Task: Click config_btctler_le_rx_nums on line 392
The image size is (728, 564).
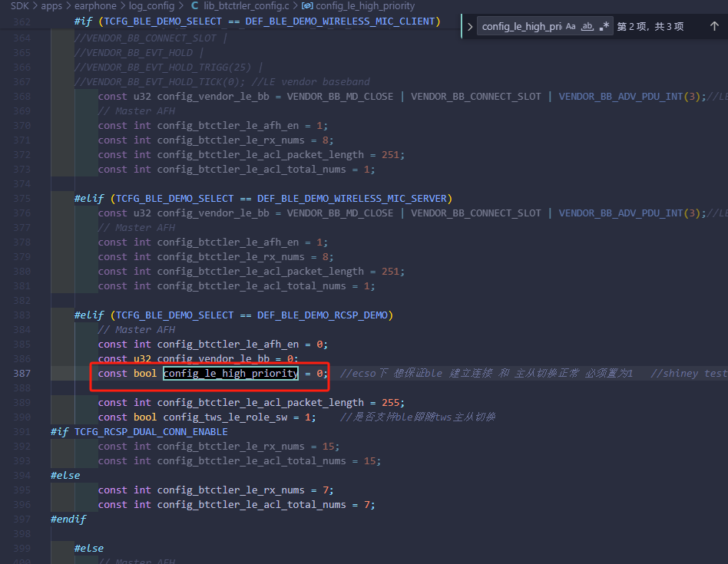Action: (x=230, y=447)
